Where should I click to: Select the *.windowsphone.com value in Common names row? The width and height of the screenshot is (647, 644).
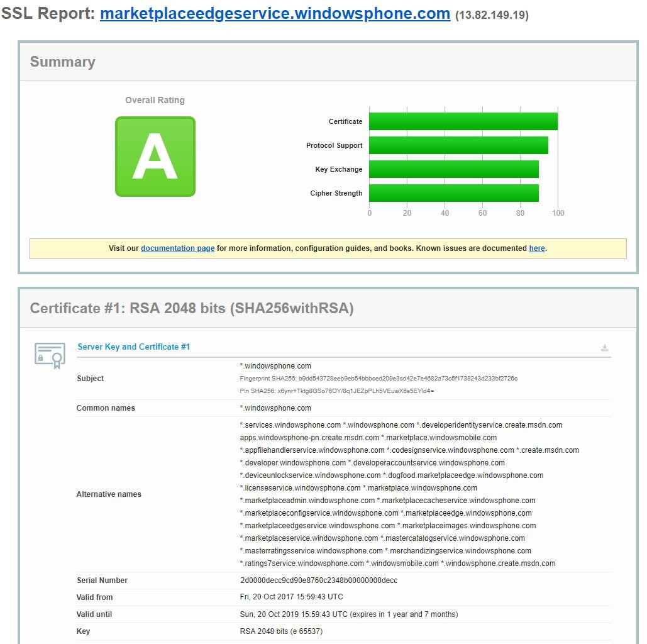[275, 408]
